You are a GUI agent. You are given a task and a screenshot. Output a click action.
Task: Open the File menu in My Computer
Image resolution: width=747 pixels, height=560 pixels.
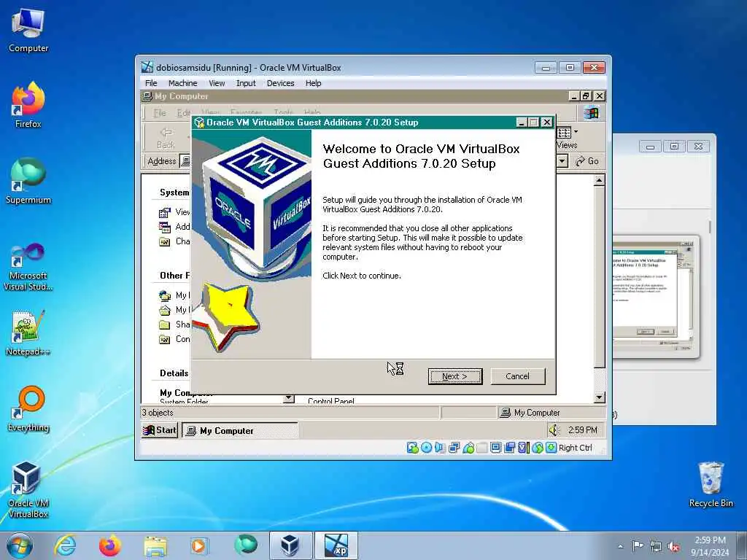tap(160, 113)
